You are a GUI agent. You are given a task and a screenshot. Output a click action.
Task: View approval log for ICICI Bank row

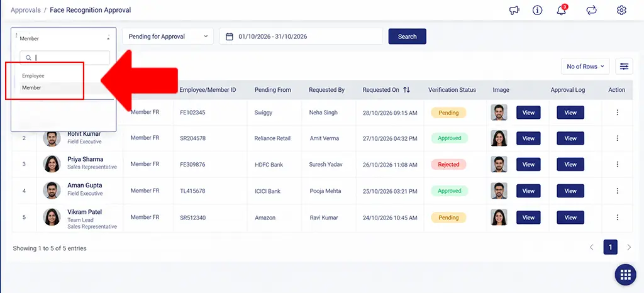tap(570, 191)
